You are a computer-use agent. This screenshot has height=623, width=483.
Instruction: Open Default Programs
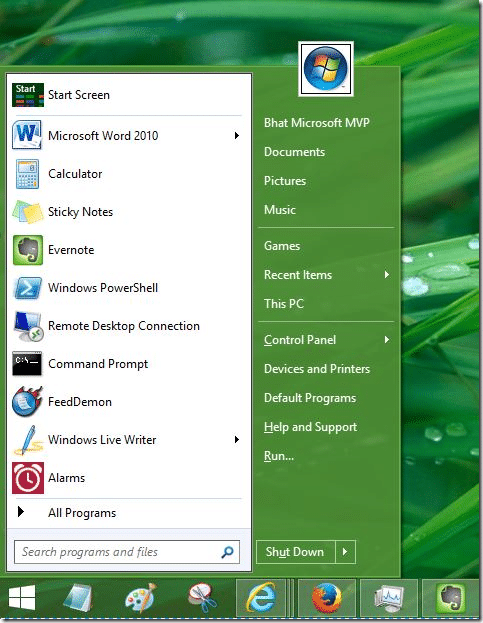pyautogui.click(x=310, y=398)
